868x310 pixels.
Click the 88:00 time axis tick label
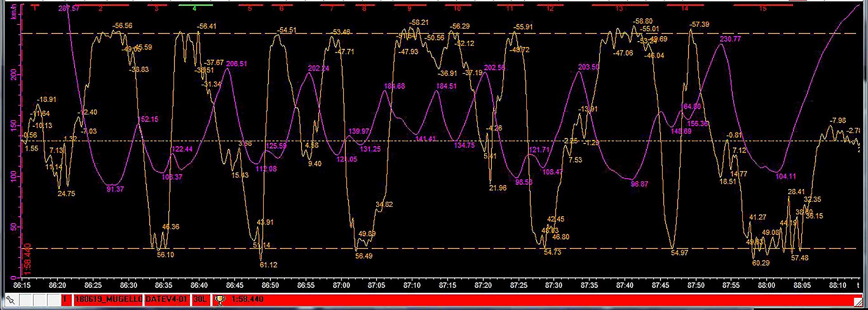(766, 286)
